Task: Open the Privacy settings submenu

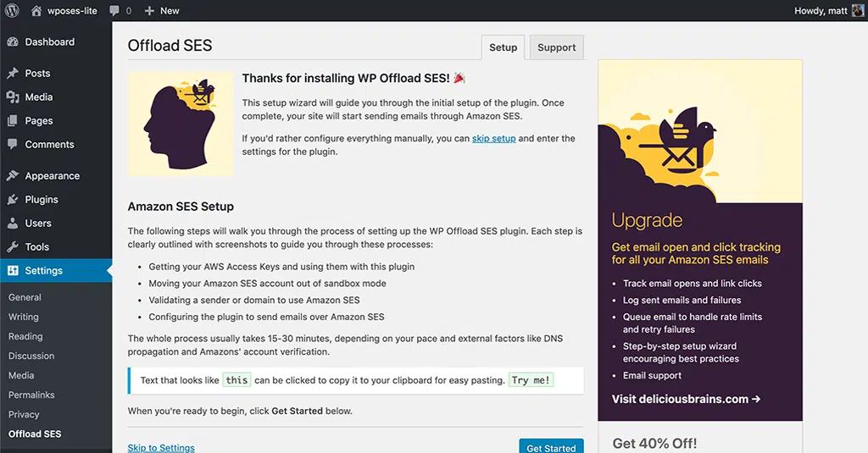Action: point(24,414)
